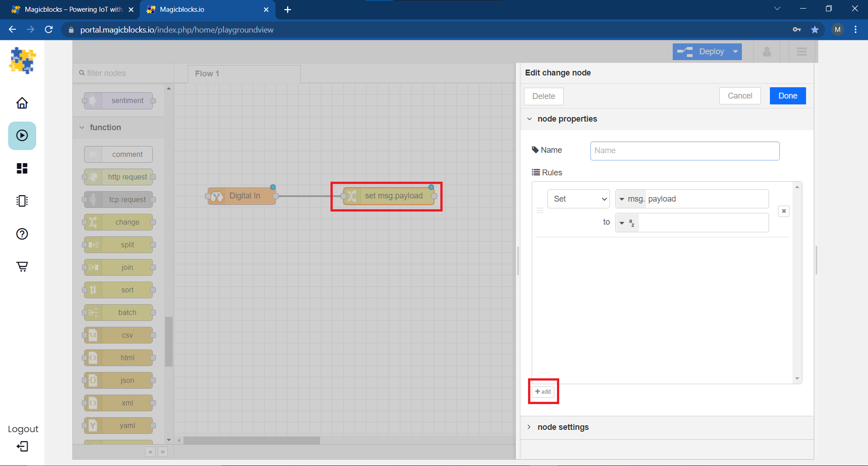Viewport: 868px width, 466px height.
Task: Open the Store cart icon
Action: coord(22,267)
